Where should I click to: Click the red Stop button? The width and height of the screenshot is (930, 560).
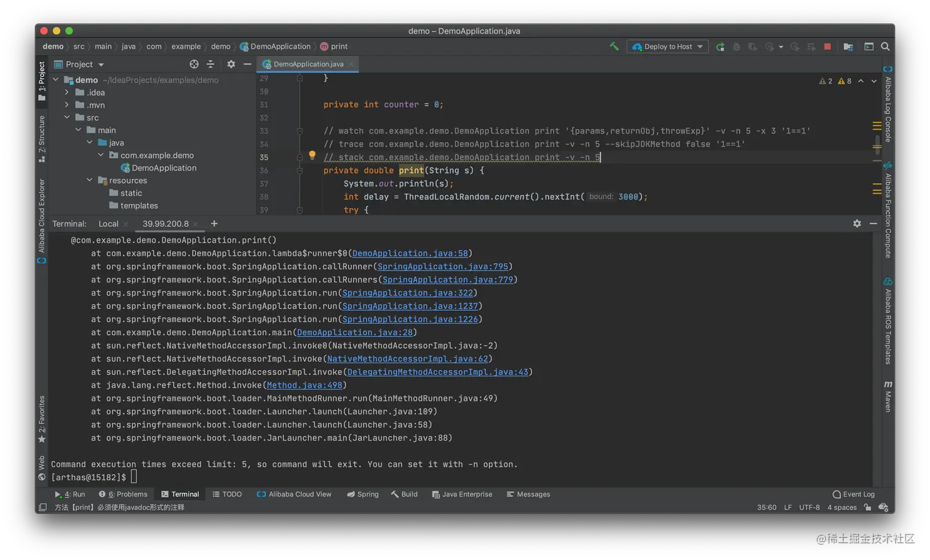827,46
